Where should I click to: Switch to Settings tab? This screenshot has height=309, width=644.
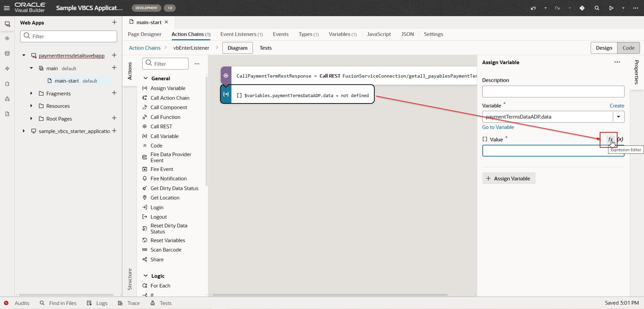point(433,34)
